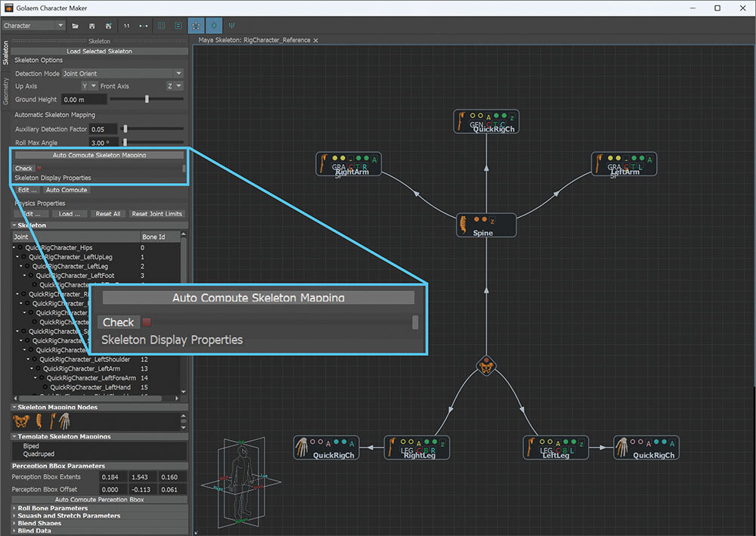This screenshot has height=536, width=756.
Task: Toggle the circle beside QuickRigCharacter_LeftFoot
Action: tap(31, 276)
